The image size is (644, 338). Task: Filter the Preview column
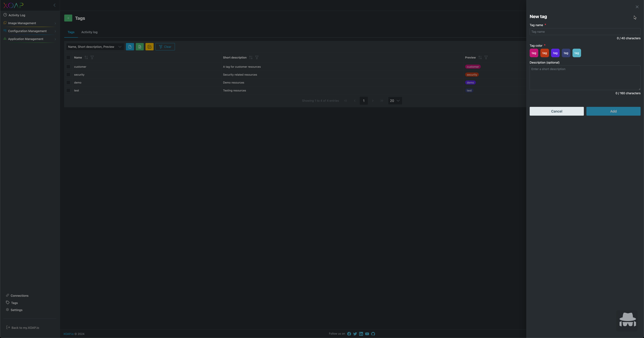[x=486, y=57]
